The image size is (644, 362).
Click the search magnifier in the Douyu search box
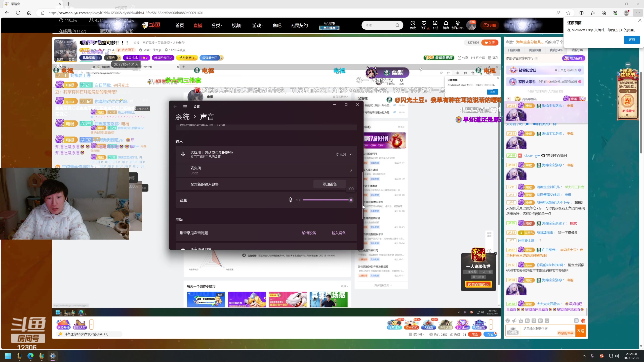coord(397,25)
